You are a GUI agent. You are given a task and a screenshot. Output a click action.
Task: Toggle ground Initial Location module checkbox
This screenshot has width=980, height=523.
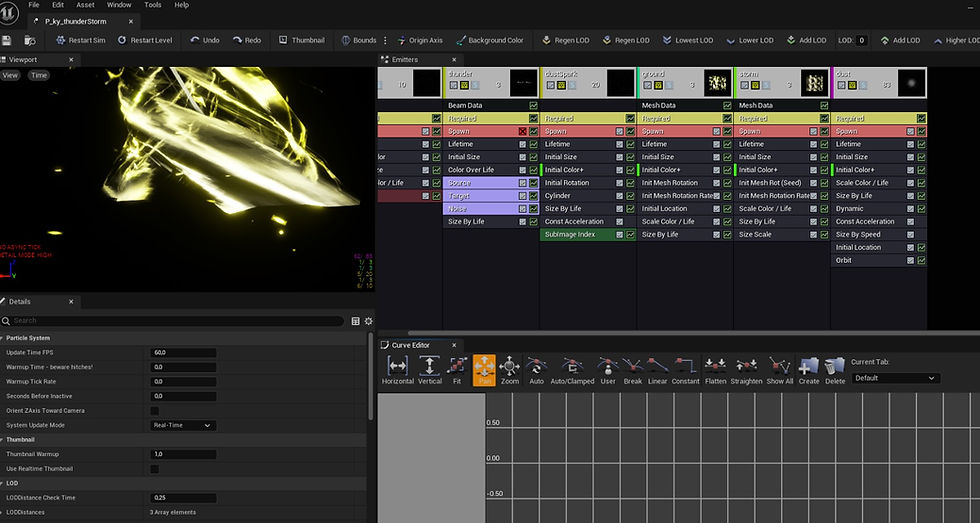tap(716, 209)
